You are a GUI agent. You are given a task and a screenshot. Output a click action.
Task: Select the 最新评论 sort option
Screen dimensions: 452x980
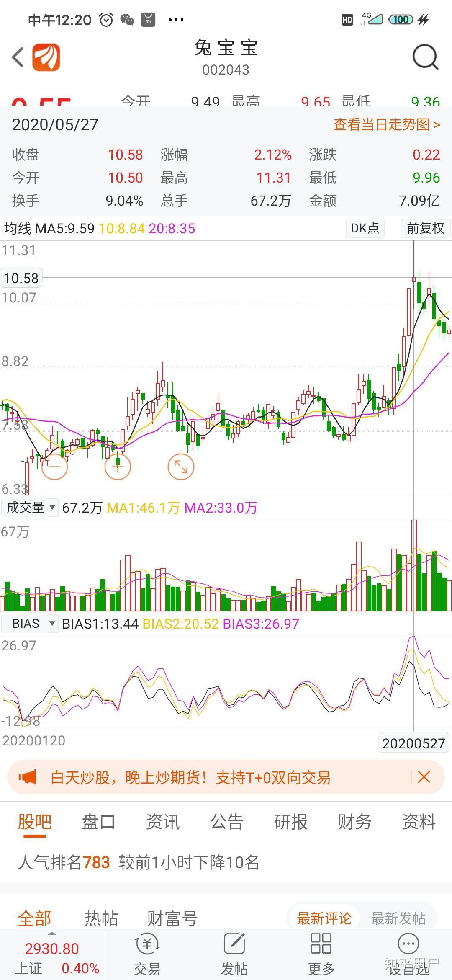324,918
